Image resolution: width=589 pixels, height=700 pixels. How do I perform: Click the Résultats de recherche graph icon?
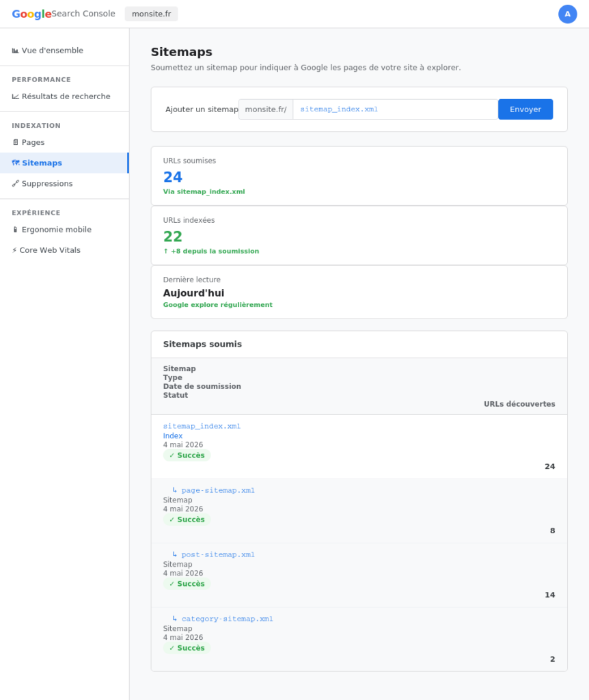(x=15, y=96)
